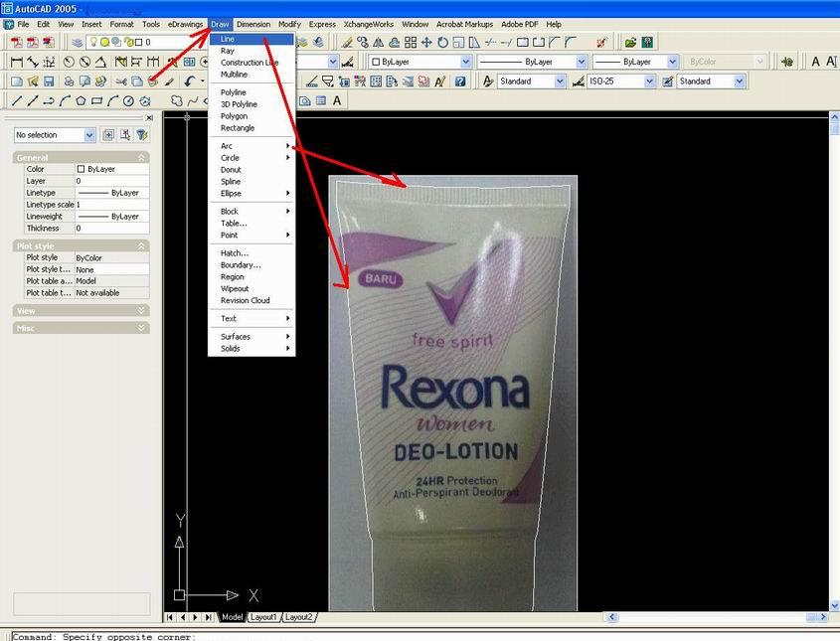Viewport: 840px width, 641px height.
Task: Open the Dimension menu
Action: [x=253, y=24]
